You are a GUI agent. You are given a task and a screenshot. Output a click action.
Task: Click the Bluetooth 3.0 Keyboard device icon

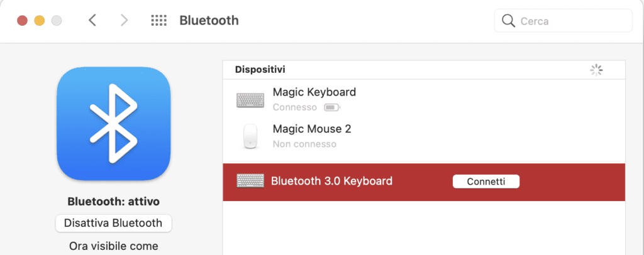[250, 181]
